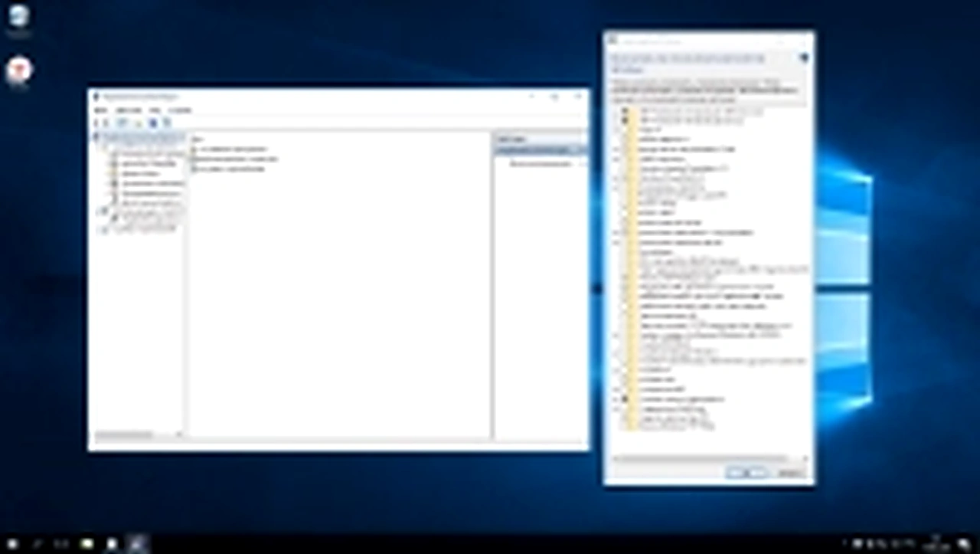Open File Explorer from the taskbar
Screen dimensions: 980x554
point(87,543)
